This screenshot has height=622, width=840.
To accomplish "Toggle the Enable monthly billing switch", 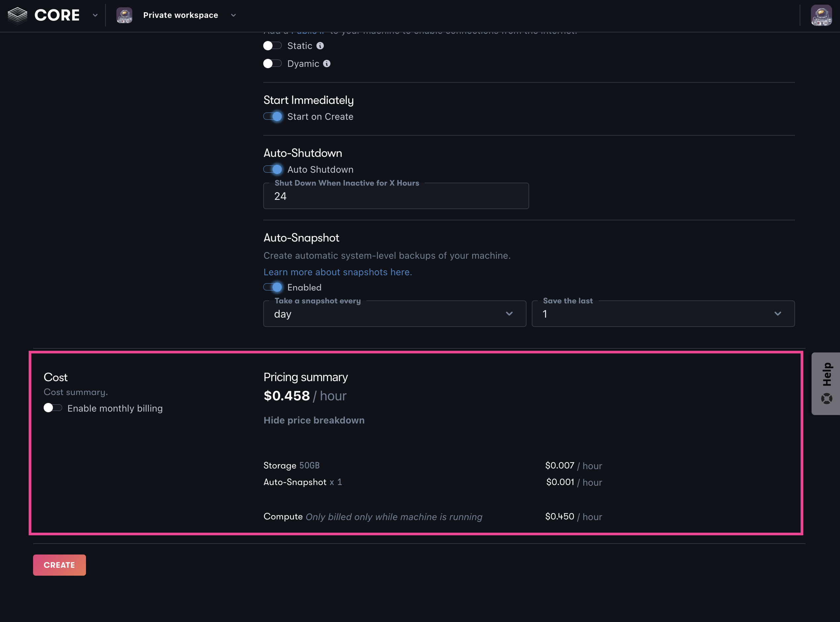I will click(x=52, y=408).
